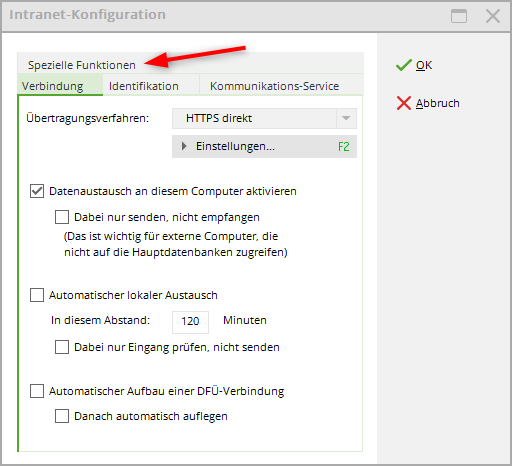This screenshot has height=466, width=512.
Task: Uncheck Datenaustausch an diesem Computer aktivieren
Action: point(37,191)
